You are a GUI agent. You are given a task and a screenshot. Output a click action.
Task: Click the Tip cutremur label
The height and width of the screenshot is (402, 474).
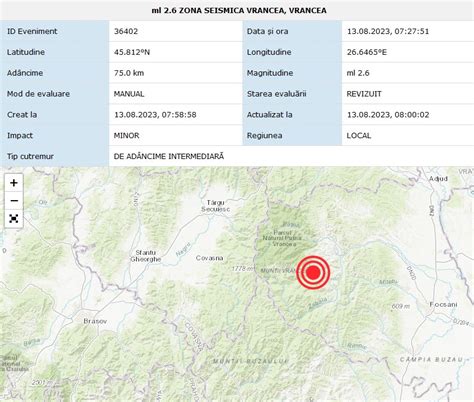30,156
